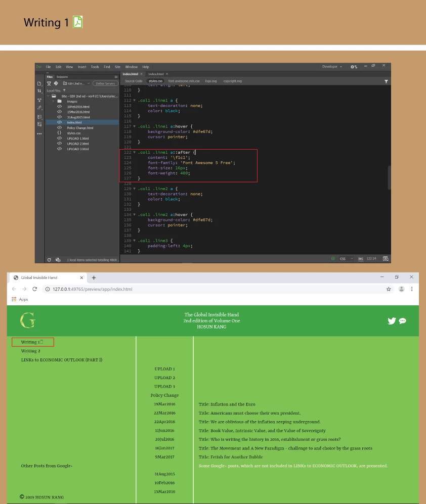Open the Chrome profile avatar

tap(401, 289)
